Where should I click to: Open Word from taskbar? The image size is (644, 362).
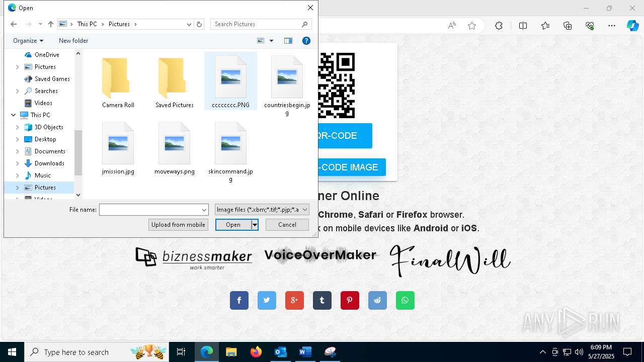(305, 352)
